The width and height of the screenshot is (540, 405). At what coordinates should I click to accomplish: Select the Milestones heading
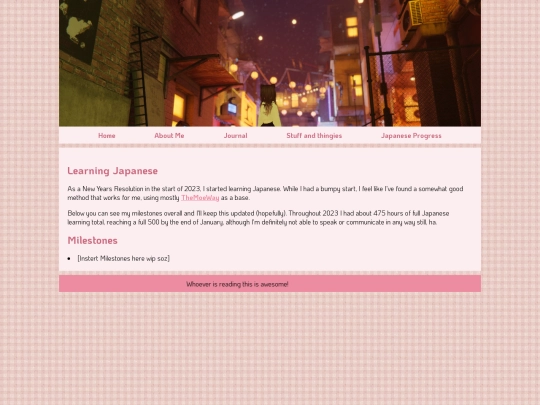coord(92,240)
